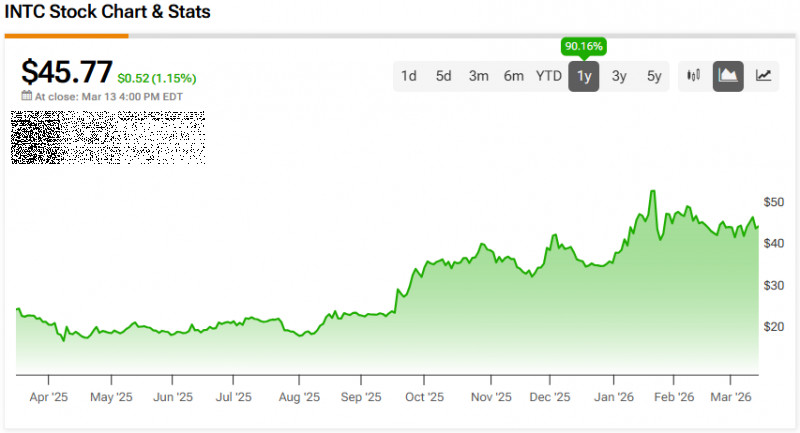The height and width of the screenshot is (433, 800).
Task: Click the green $0.52 (1.15%) change
Action: [x=157, y=78]
